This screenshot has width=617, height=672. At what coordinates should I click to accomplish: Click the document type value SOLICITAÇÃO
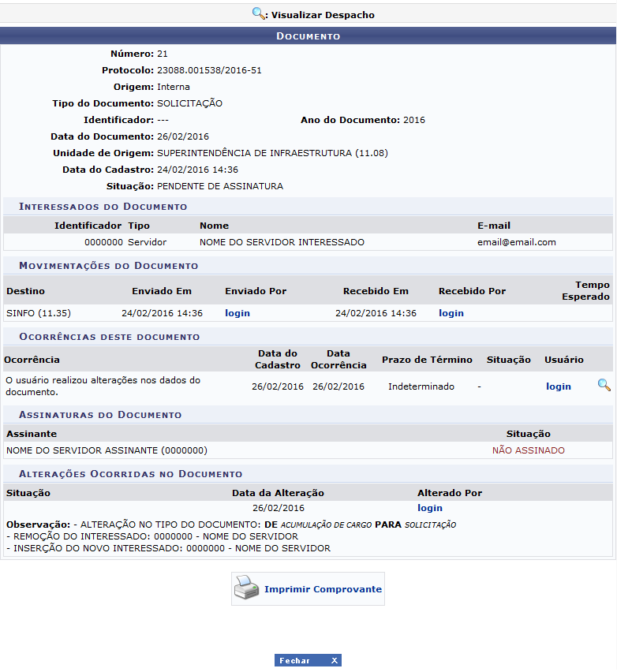pyautogui.click(x=189, y=103)
